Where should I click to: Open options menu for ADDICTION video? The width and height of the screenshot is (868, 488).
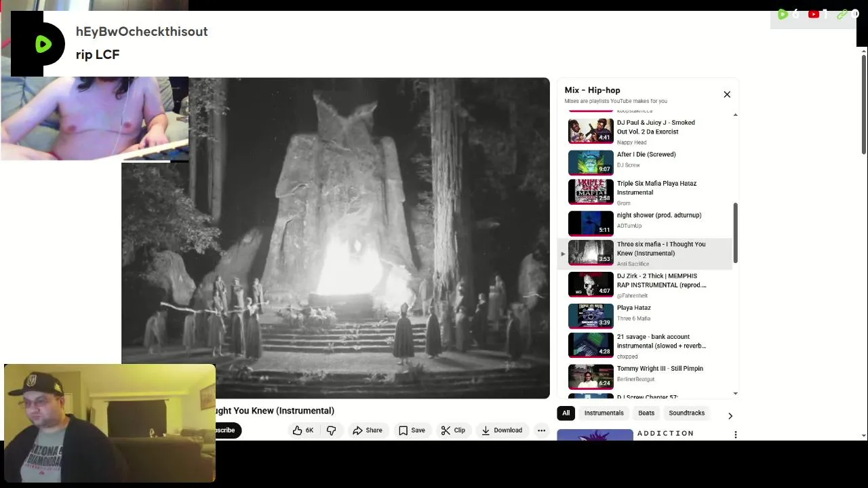coord(735,434)
